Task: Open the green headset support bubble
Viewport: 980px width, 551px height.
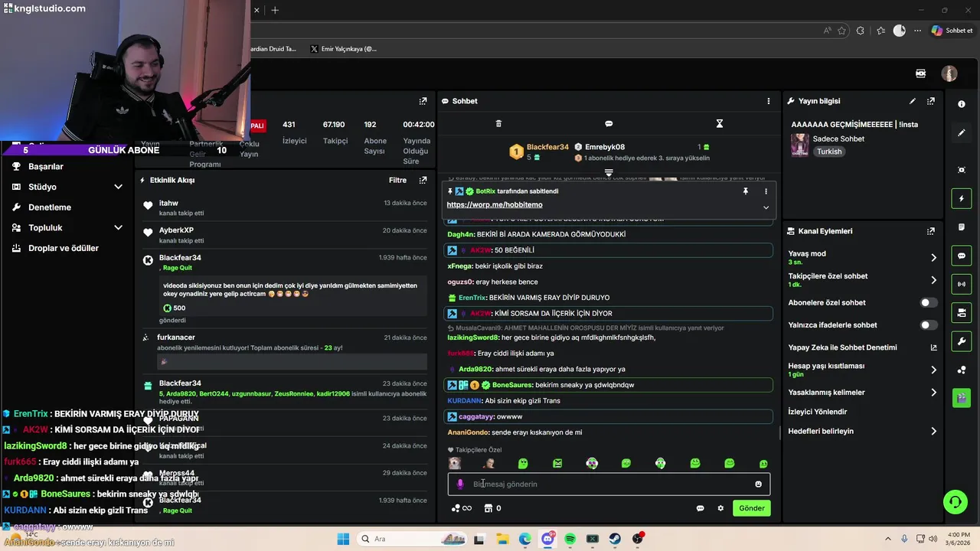Action: point(955,502)
